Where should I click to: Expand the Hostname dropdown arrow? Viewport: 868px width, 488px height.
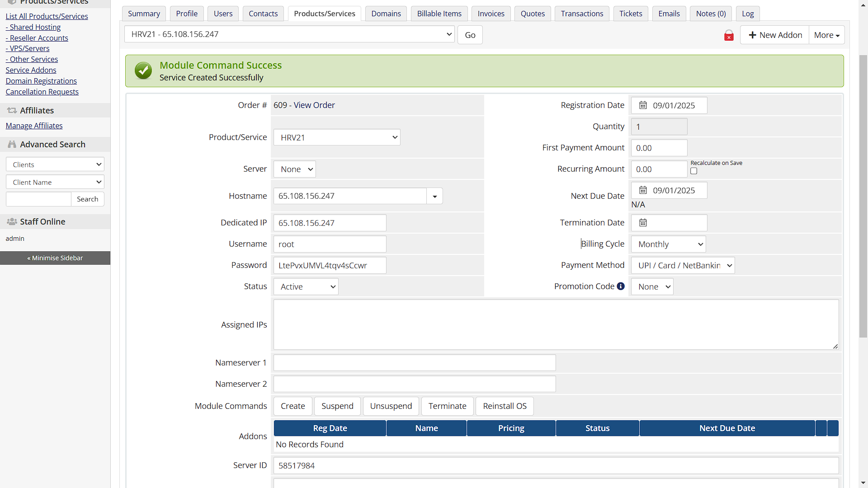point(434,196)
